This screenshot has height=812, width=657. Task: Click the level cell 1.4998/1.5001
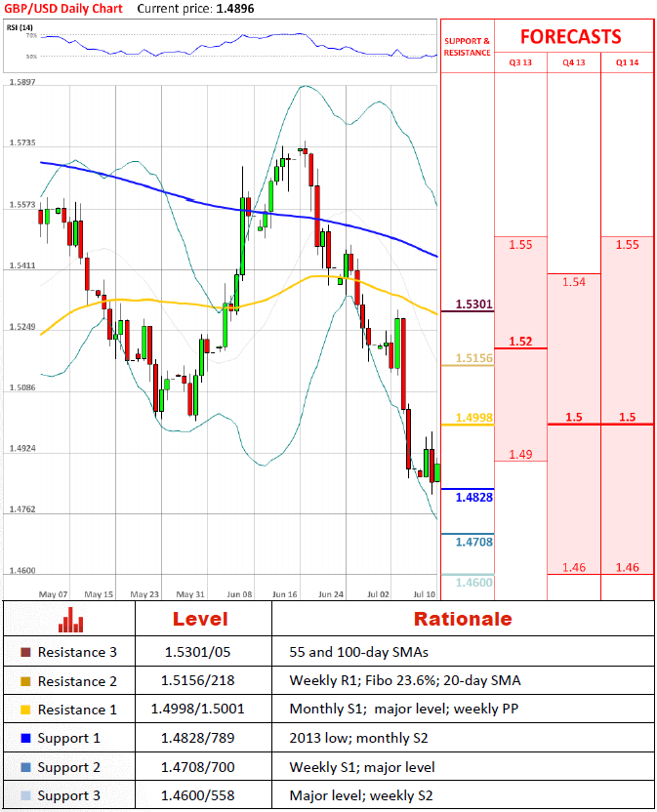pos(197,709)
